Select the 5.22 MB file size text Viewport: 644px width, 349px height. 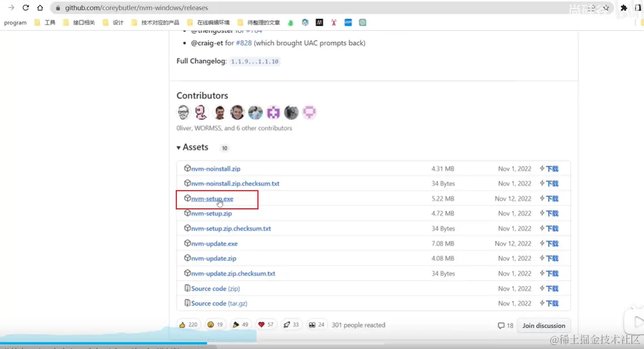coord(443,199)
